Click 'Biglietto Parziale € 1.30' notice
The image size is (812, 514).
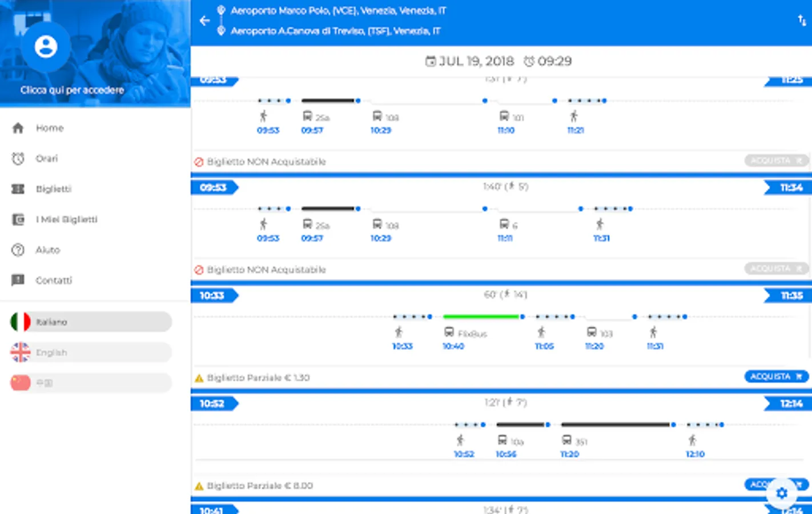pos(258,378)
